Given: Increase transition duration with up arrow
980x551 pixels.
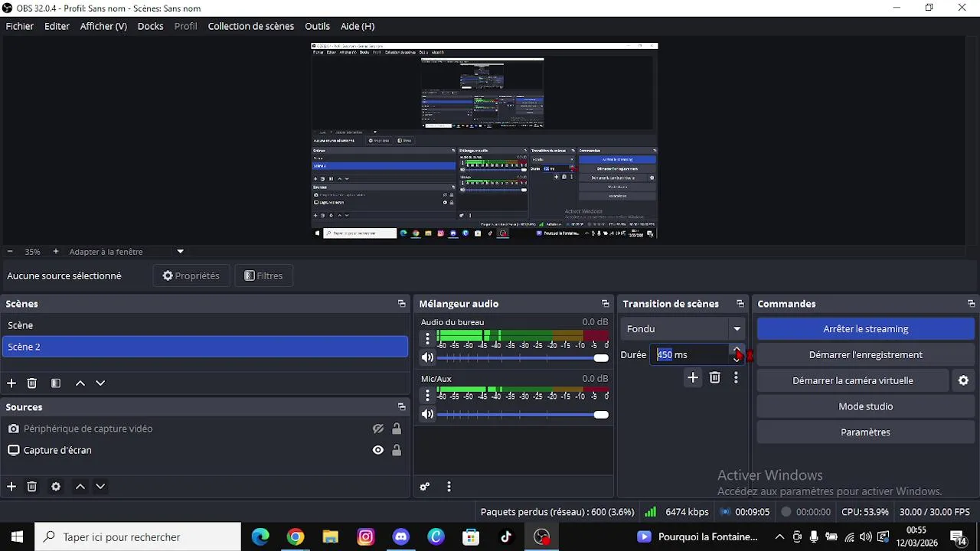Looking at the screenshot, I should click(737, 350).
